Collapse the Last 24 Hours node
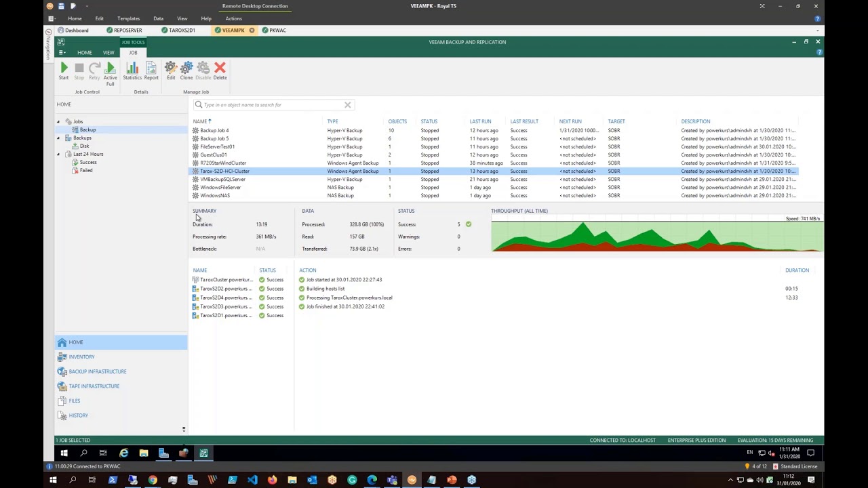 point(58,154)
